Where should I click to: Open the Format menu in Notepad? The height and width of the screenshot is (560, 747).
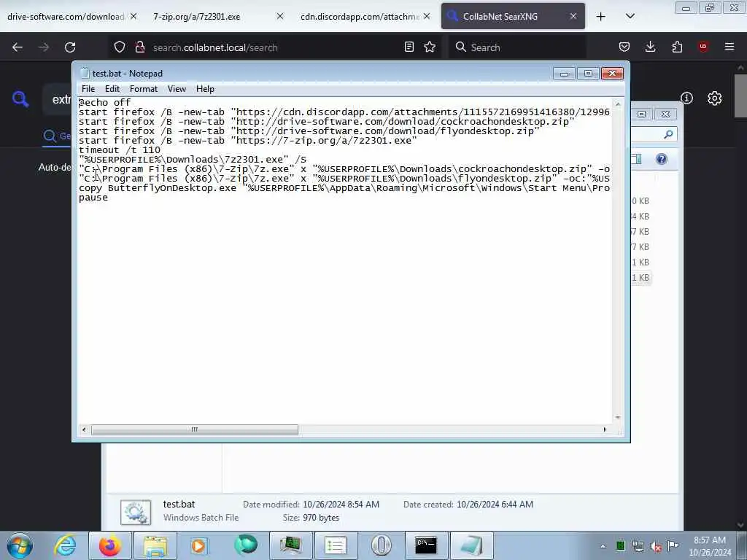coord(144,89)
